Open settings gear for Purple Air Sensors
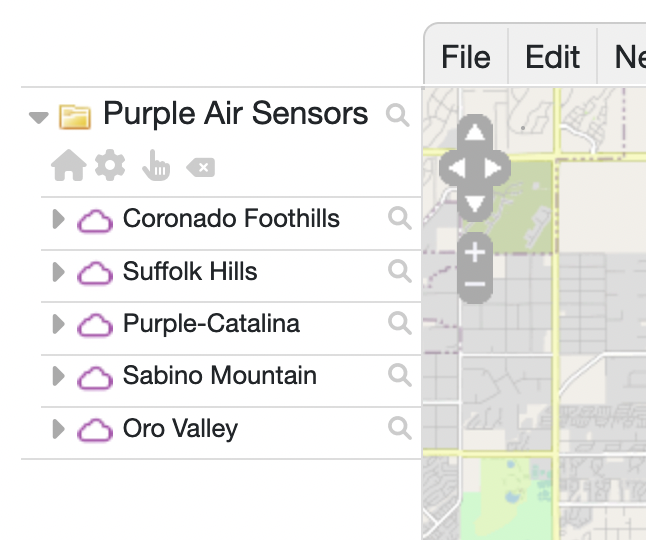The height and width of the screenshot is (540, 646). pyautogui.click(x=110, y=166)
